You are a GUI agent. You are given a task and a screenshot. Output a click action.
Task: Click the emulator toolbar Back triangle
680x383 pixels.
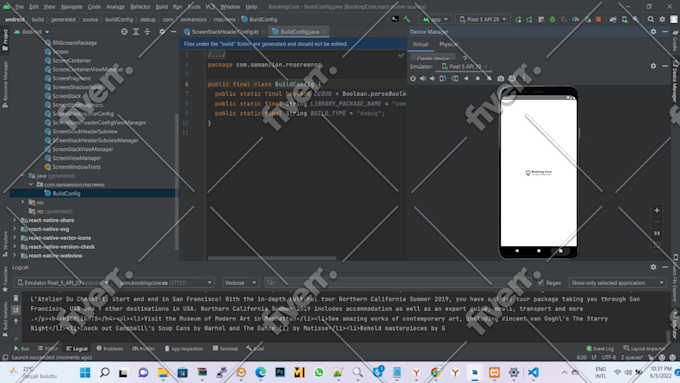pos(466,79)
